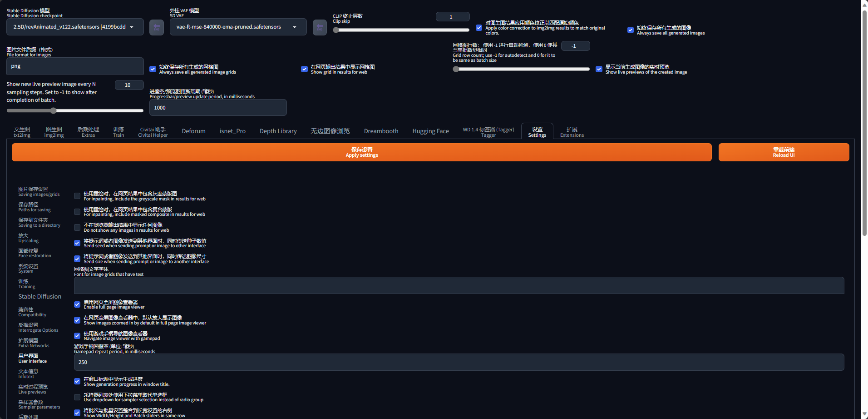The image size is (868, 419).
Task: Refresh the Stable Diffusion checkpoint list
Action: click(x=156, y=27)
